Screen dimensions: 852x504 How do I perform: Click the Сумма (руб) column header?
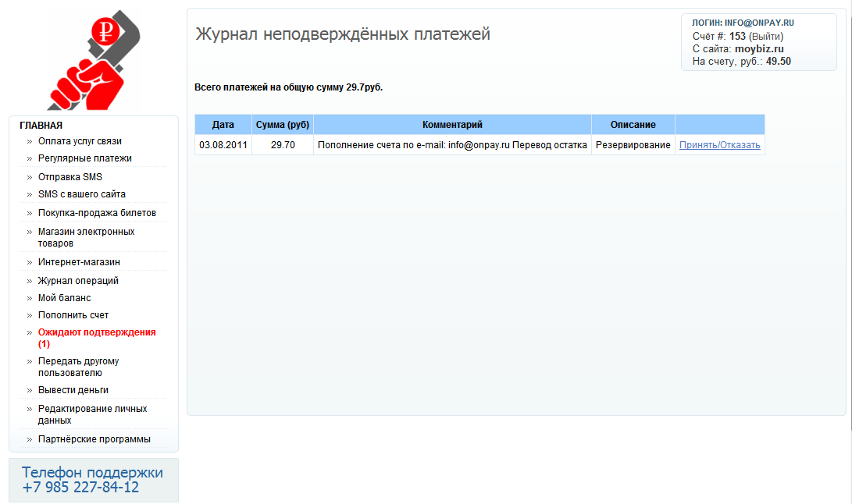(283, 125)
